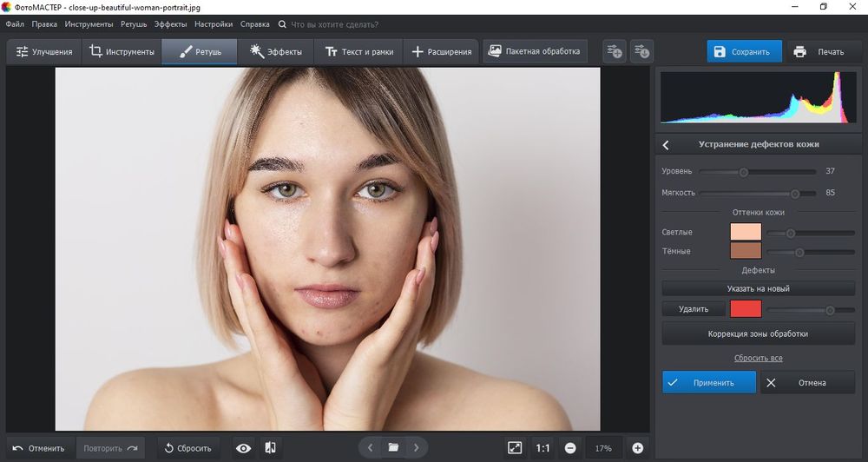Toggle the before/after compare view icon
868x462 pixels.
(x=270, y=448)
